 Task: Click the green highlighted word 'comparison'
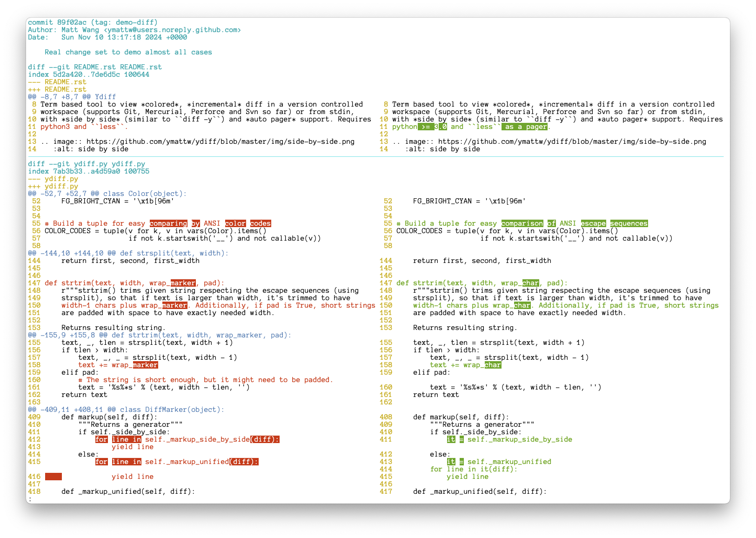(x=522, y=223)
